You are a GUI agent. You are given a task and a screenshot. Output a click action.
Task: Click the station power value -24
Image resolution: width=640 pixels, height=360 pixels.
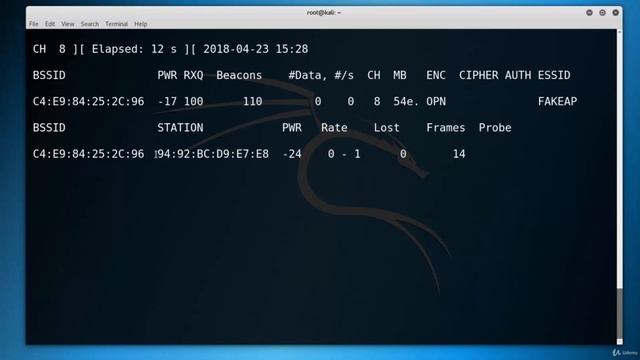292,154
